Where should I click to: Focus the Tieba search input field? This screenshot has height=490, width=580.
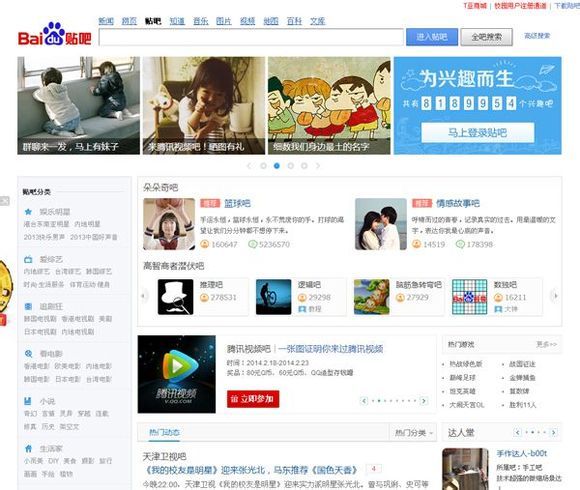[251, 37]
